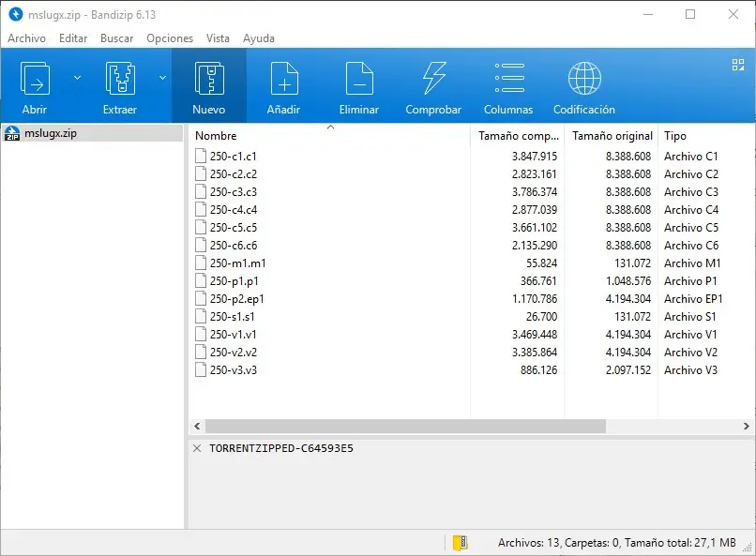Select the file 250-p1.p1
Screen dimensions: 756x556
[234, 281]
